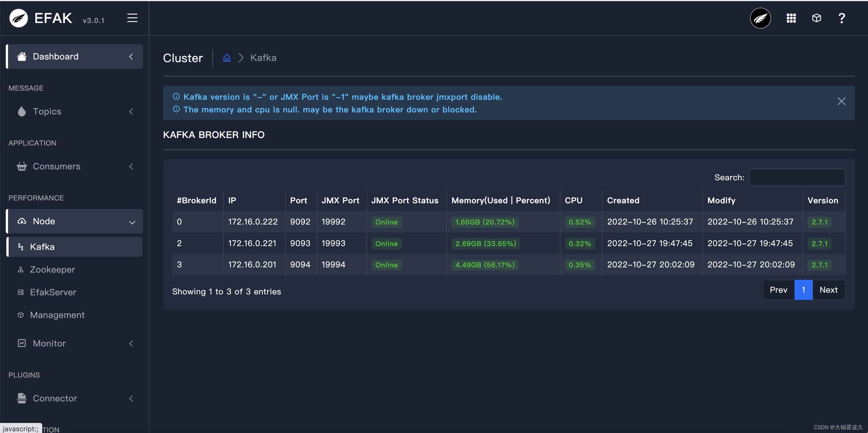Click page number 1 in pagination
The width and height of the screenshot is (868, 433).
coord(803,290)
